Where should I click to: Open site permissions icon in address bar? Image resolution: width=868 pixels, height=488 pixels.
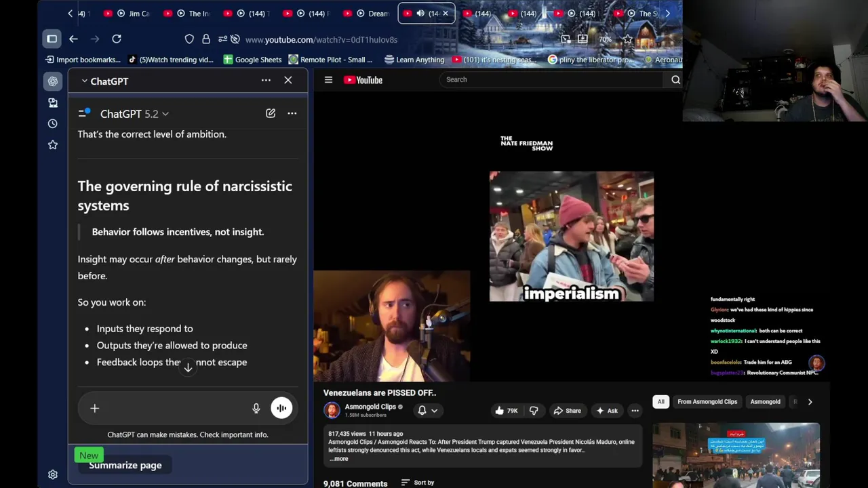point(223,39)
